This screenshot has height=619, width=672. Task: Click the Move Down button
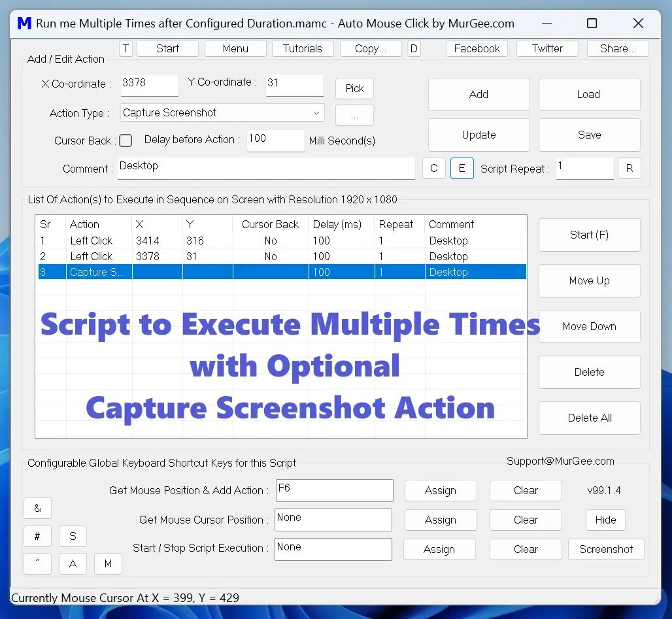[x=589, y=327]
